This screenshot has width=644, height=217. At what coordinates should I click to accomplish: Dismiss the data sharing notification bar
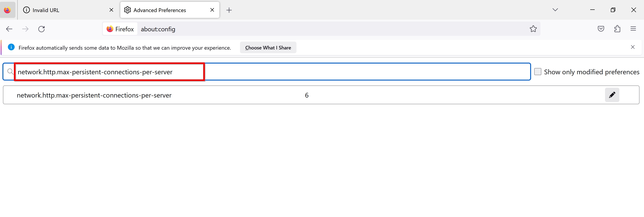pos(633,47)
